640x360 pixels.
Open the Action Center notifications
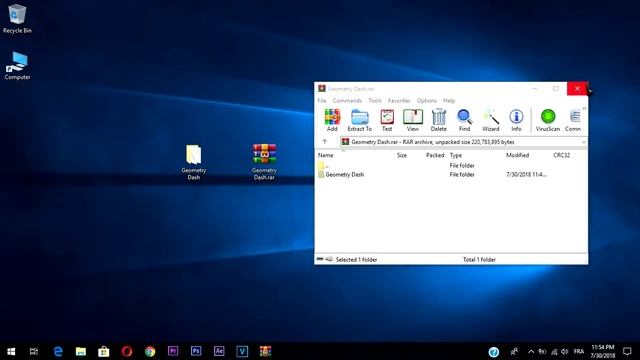coord(627,351)
